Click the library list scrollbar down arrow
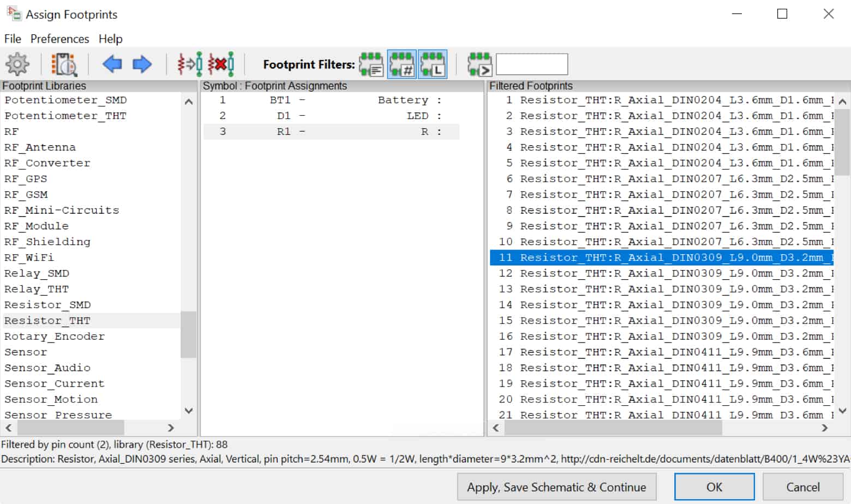 pos(188,411)
